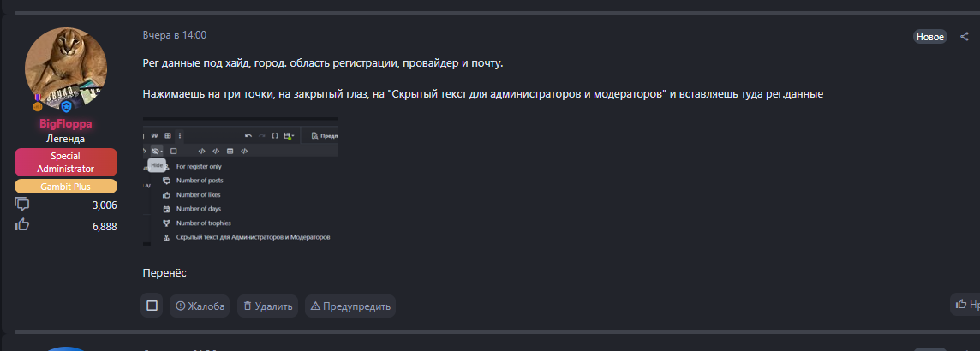
Task: Click the "Вчера в 14:00" timestamp
Action: pyautogui.click(x=175, y=35)
